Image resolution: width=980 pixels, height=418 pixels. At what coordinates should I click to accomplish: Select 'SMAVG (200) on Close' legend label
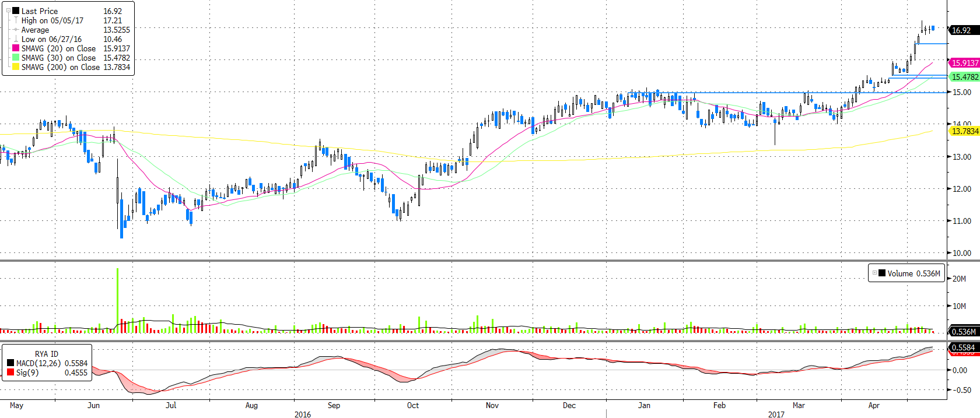pos(61,67)
